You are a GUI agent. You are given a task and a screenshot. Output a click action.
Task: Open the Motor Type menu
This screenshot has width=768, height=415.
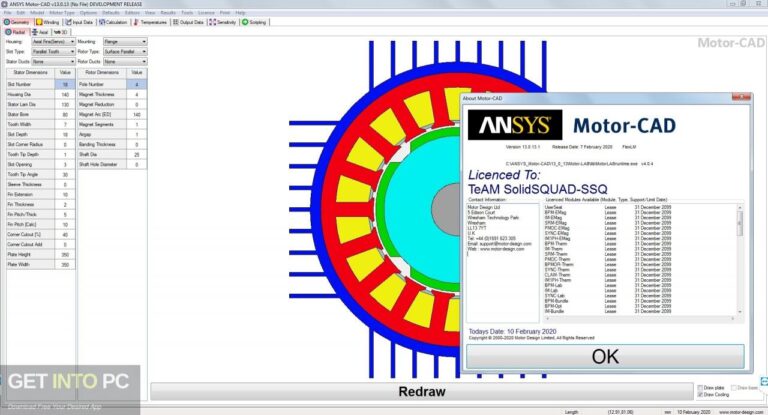[x=62, y=13]
